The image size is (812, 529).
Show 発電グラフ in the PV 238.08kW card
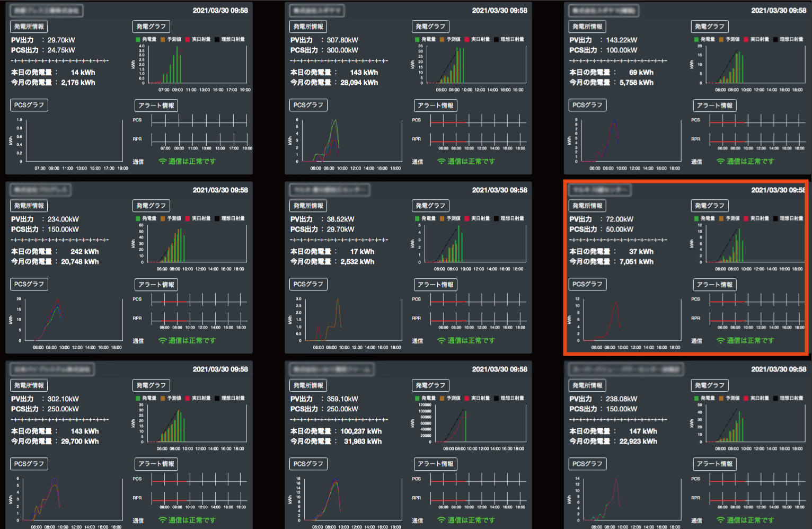click(x=710, y=385)
